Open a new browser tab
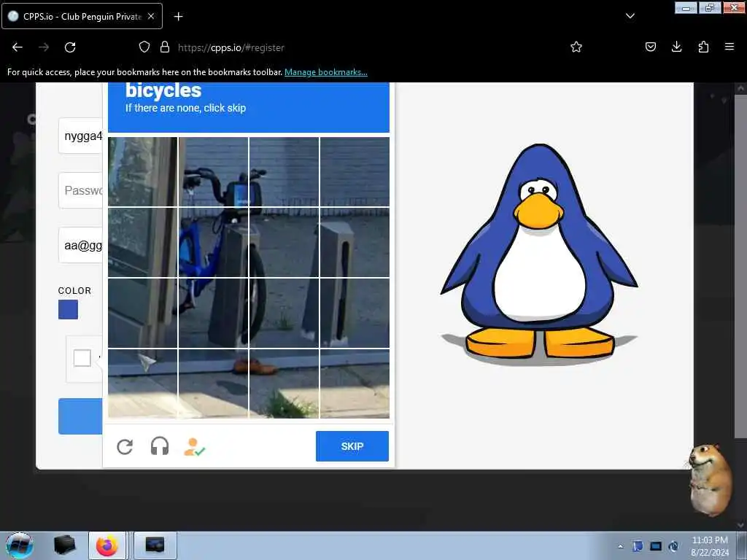Viewport: 747px width, 560px height. (178, 17)
